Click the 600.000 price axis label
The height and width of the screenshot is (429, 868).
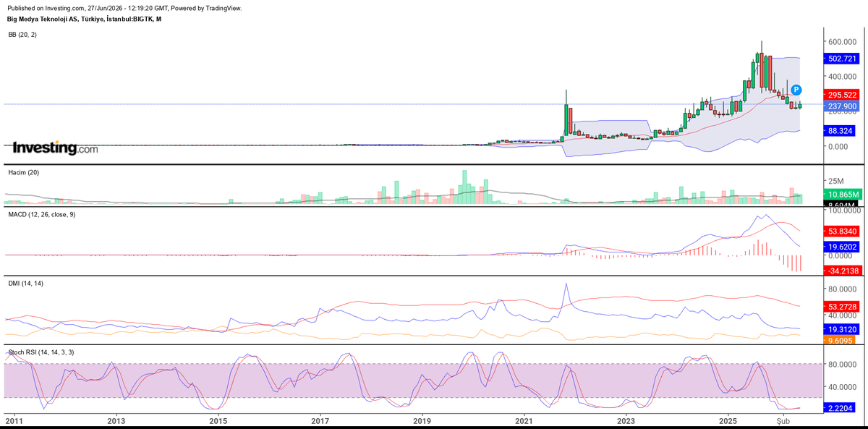pos(843,41)
